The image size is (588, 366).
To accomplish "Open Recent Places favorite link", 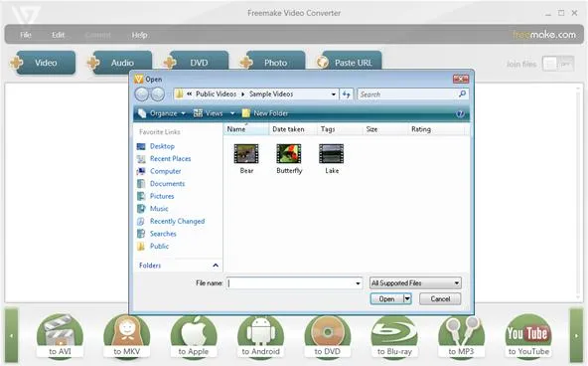I will 170,159.
